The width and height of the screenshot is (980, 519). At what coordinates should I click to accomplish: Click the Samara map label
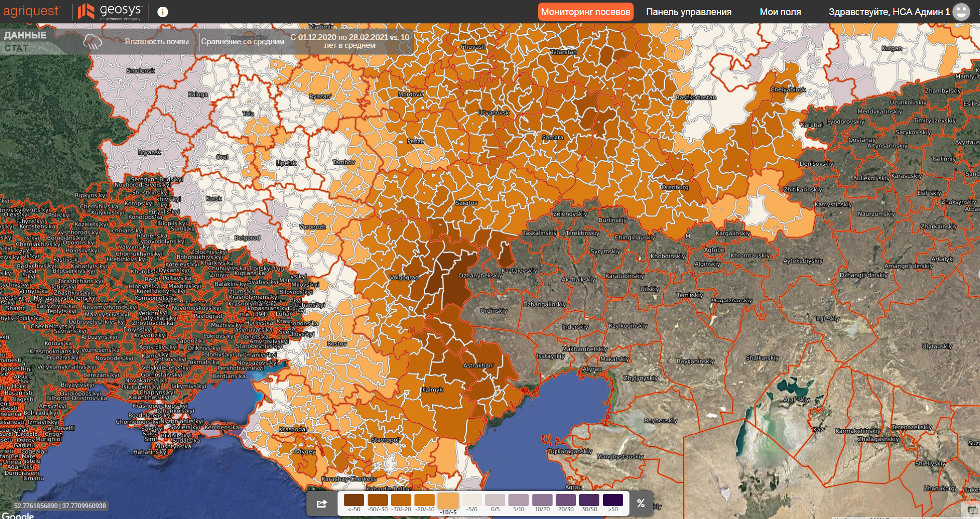tap(553, 138)
